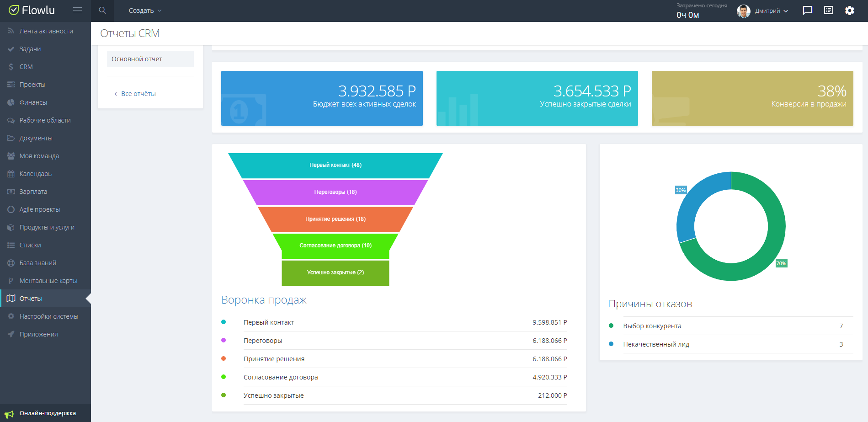The height and width of the screenshot is (422, 868).
Task: Open Лента активности in sidebar
Action: (45, 31)
